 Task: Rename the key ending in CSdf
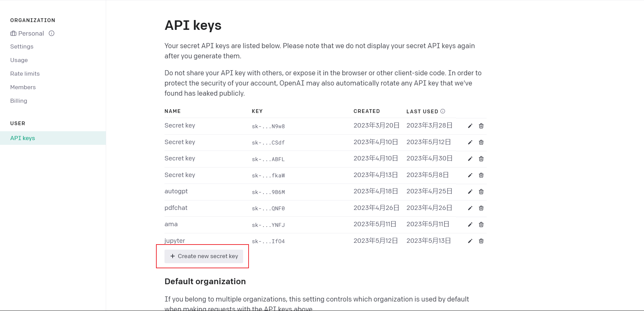pos(470,142)
